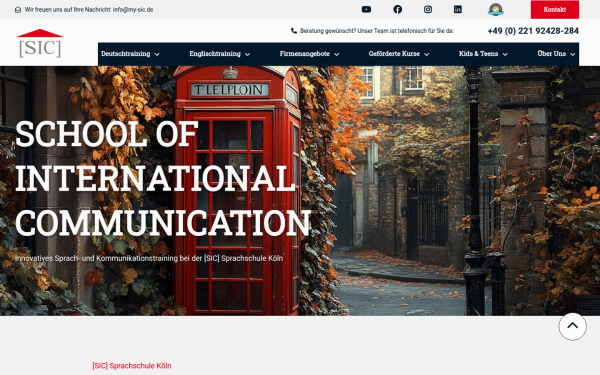
Task: Call +49 (0) 221 92428-284 link
Action: tap(533, 31)
